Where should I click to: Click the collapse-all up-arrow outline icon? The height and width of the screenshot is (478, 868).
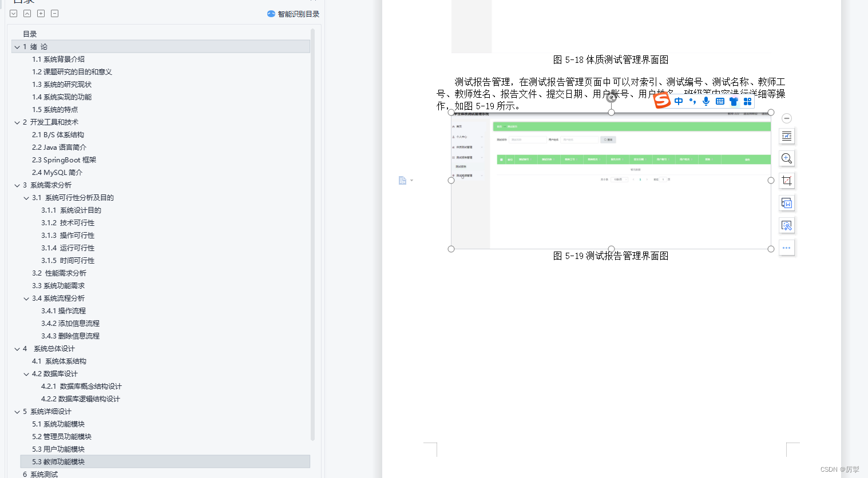(27, 13)
